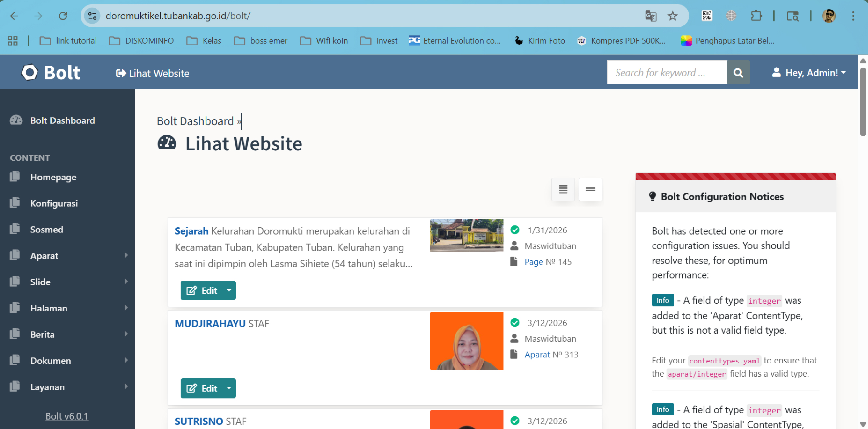Open the QR code extension icon
Viewport: 868px width, 429px height.
[707, 16]
